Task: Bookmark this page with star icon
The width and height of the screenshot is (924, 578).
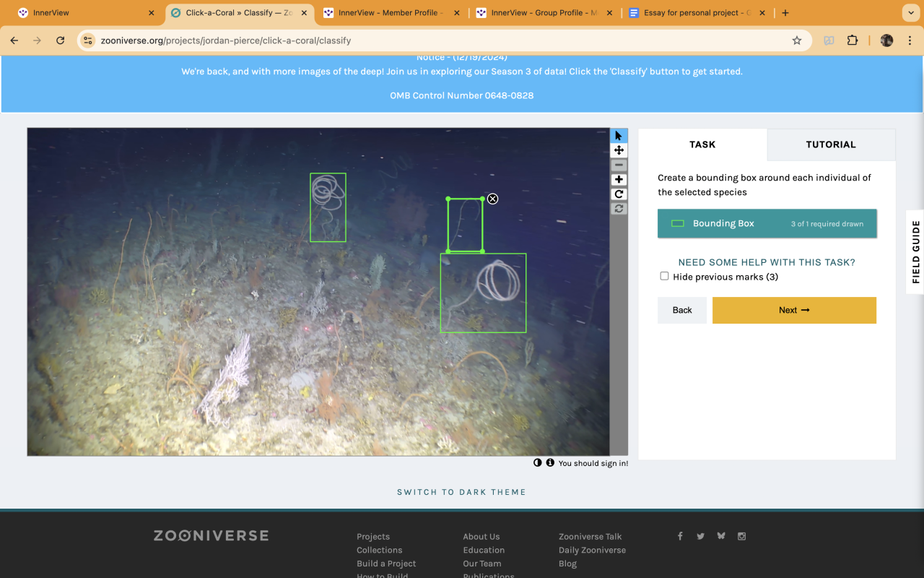Action: click(797, 40)
